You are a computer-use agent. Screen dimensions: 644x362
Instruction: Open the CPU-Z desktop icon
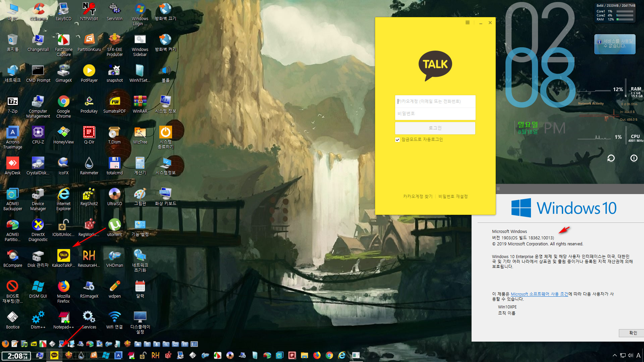[38, 135]
